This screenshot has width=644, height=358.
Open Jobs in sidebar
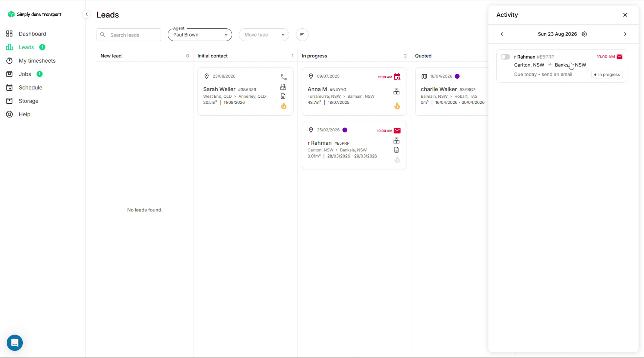click(x=25, y=74)
